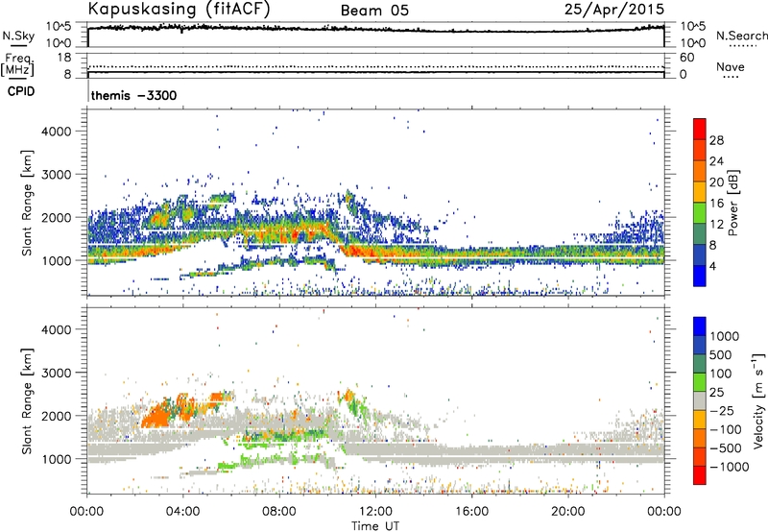Click the "4" label on power colorbar

pos(712,266)
